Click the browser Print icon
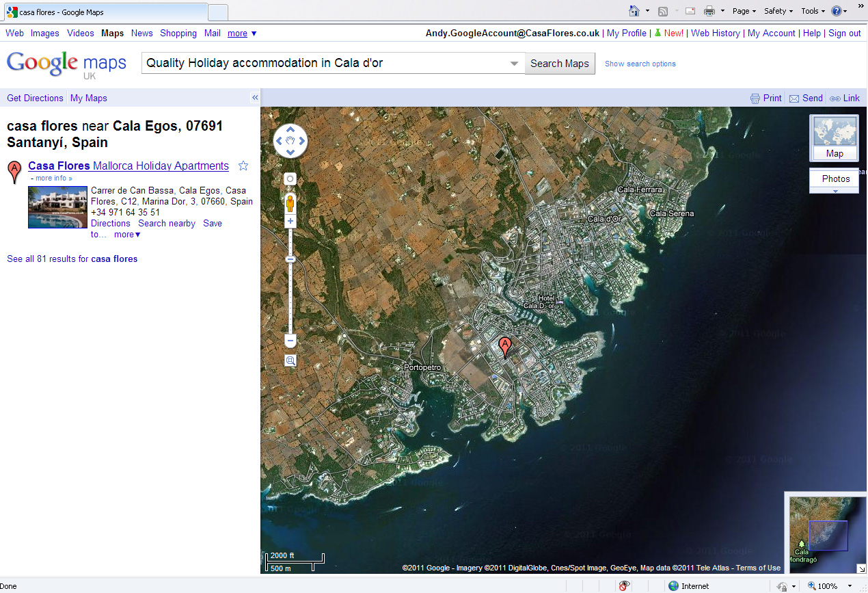 709,11
